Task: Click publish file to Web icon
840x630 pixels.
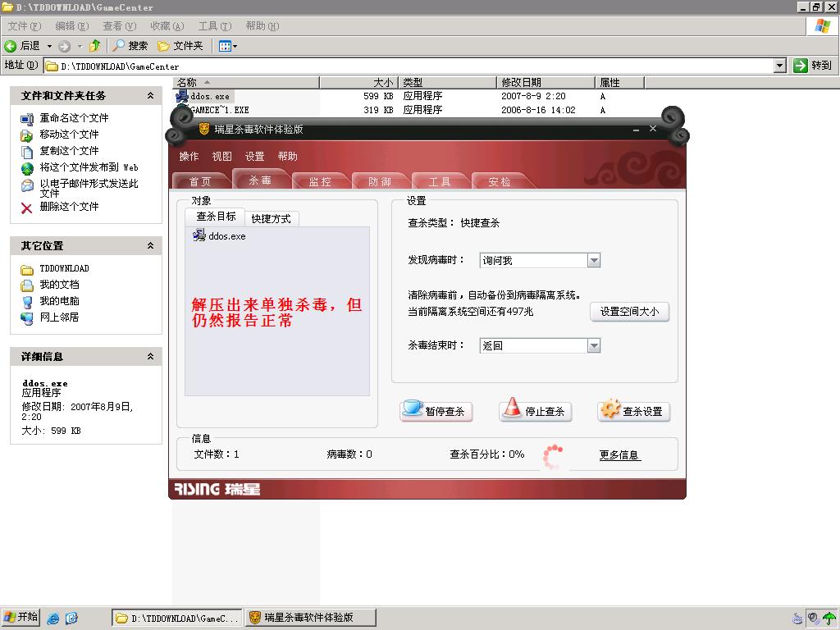Action: point(27,168)
